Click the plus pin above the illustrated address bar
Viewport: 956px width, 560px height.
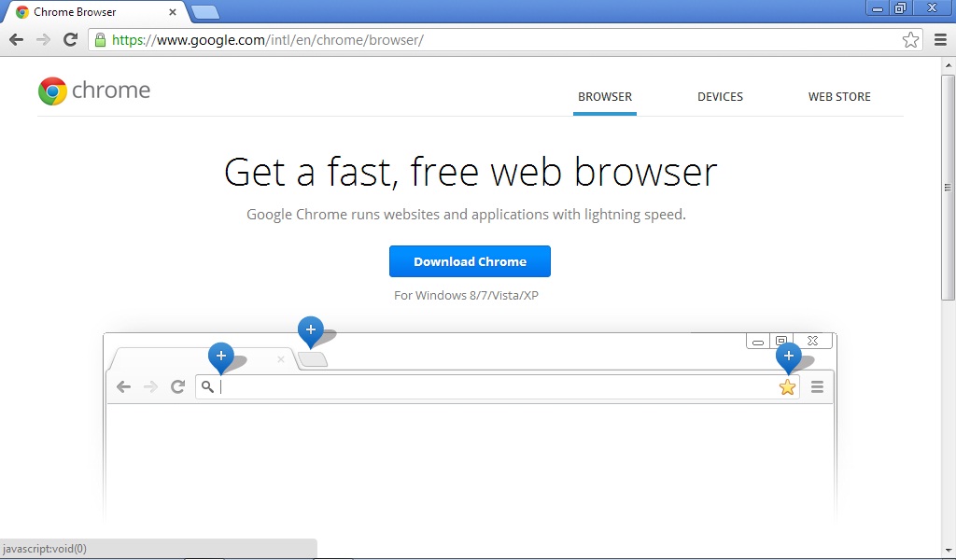(x=220, y=357)
